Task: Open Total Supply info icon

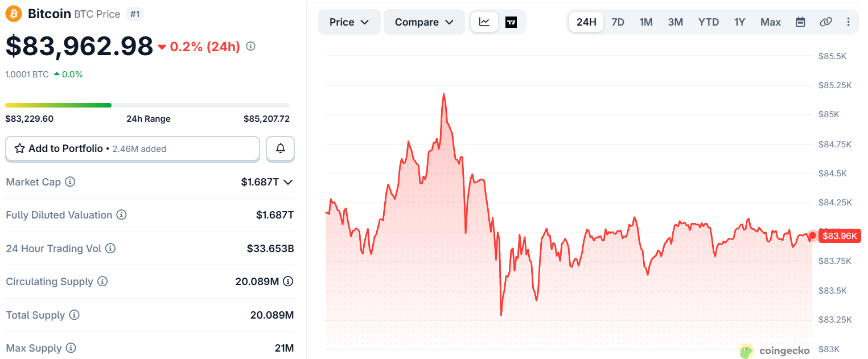Action: click(x=75, y=315)
